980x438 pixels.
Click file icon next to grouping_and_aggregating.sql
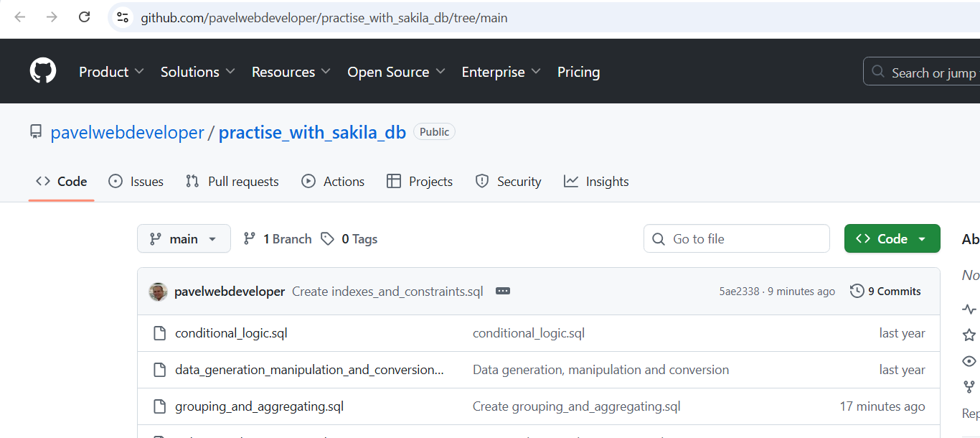click(x=160, y=406)
